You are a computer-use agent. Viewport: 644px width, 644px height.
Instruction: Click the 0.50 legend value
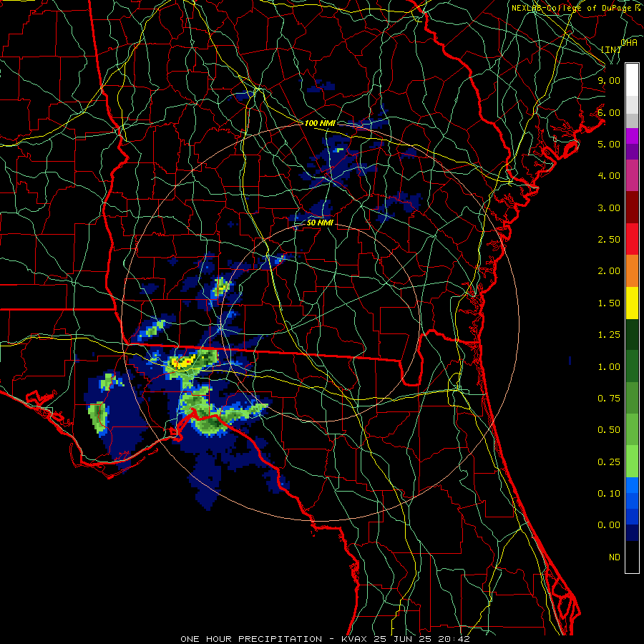[609, 430]
